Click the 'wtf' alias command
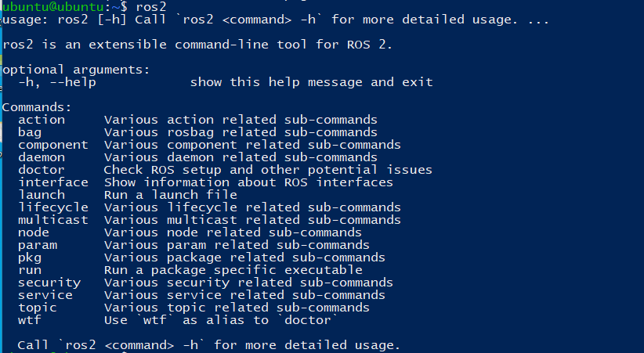644x353 pixels. click(x=29, y=320)
